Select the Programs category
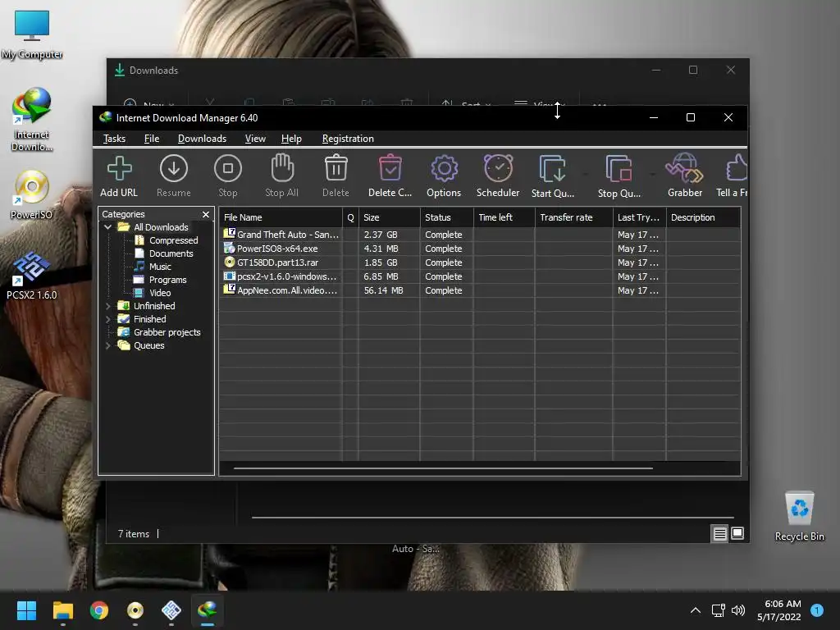This screenshot has height=630, width=840. coord(167,280)
